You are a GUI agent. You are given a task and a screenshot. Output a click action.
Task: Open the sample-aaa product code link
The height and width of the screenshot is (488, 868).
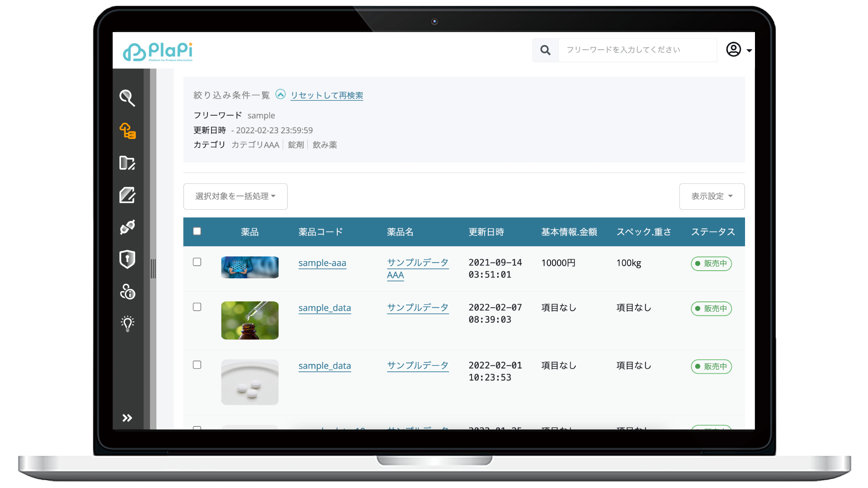pos(322,263)
